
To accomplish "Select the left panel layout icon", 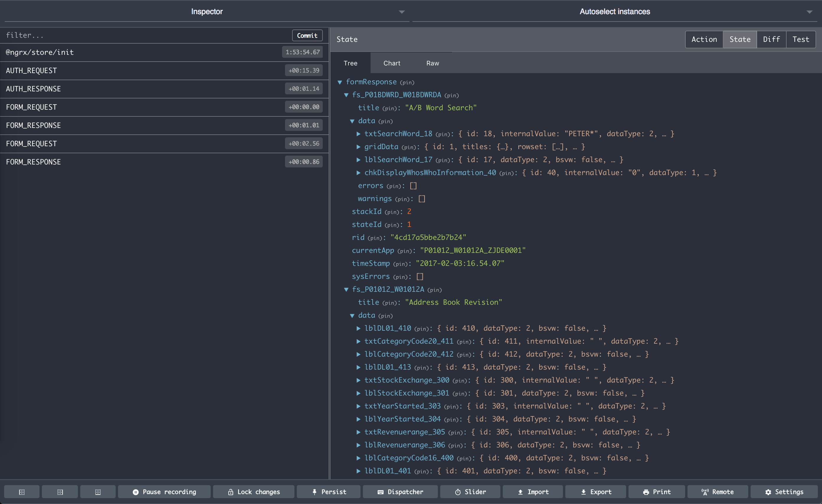I will click(x=22, y=492).
